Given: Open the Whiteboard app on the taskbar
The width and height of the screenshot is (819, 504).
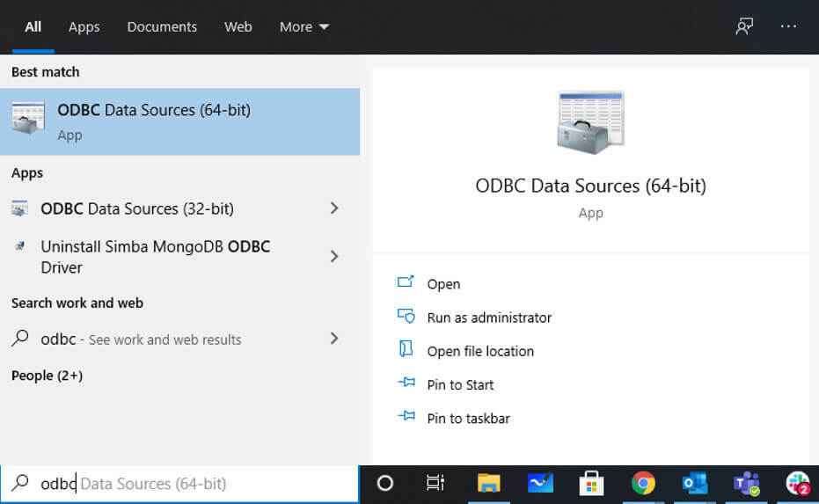Looking at the screenshot, I should 540,484.
